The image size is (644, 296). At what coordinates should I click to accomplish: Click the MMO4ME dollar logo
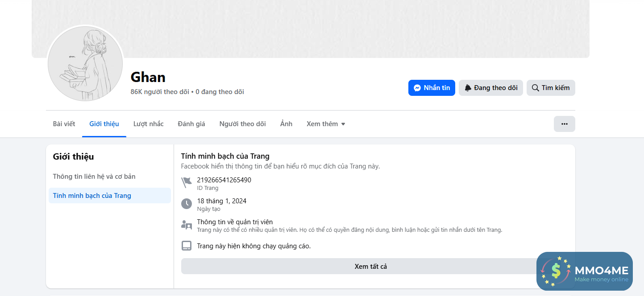(x=556, y=271)
